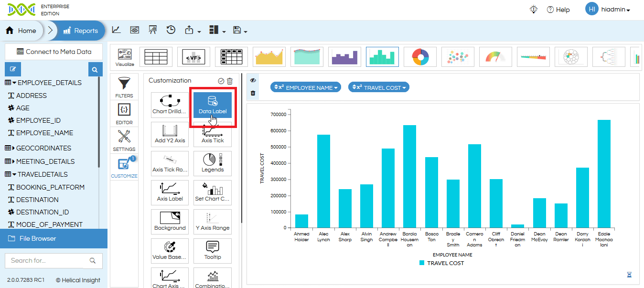Select the Add Y2 Axis option
The image size is (644, 288).
(170, 134)
